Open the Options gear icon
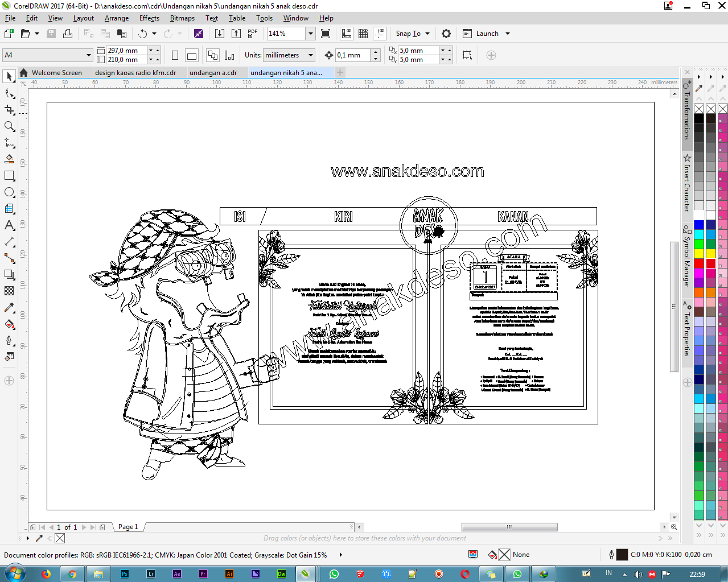This screenshot has width=728, height=582. coord(446,34)
